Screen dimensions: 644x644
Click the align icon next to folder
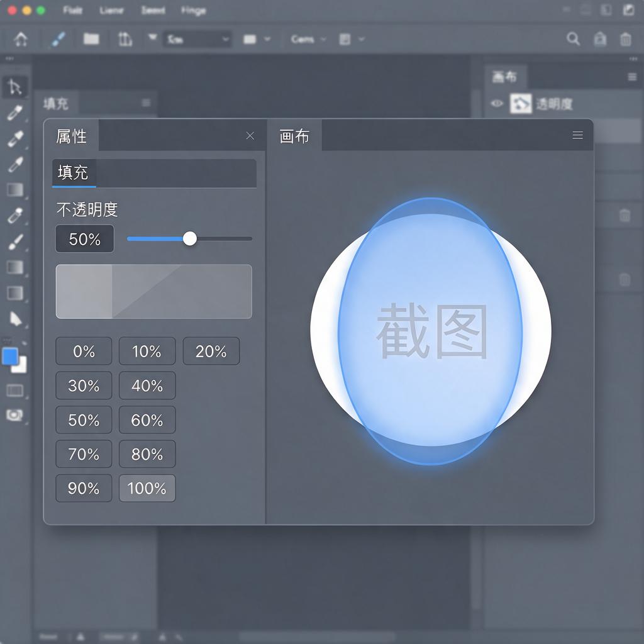pyautogui.click(x=125, y=39)
